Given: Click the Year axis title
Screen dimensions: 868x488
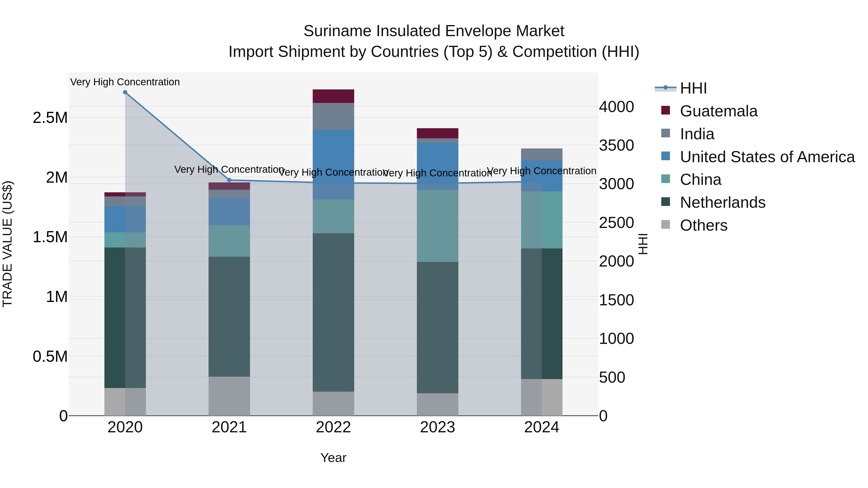Looking at the screenshot, I should 333,458.
